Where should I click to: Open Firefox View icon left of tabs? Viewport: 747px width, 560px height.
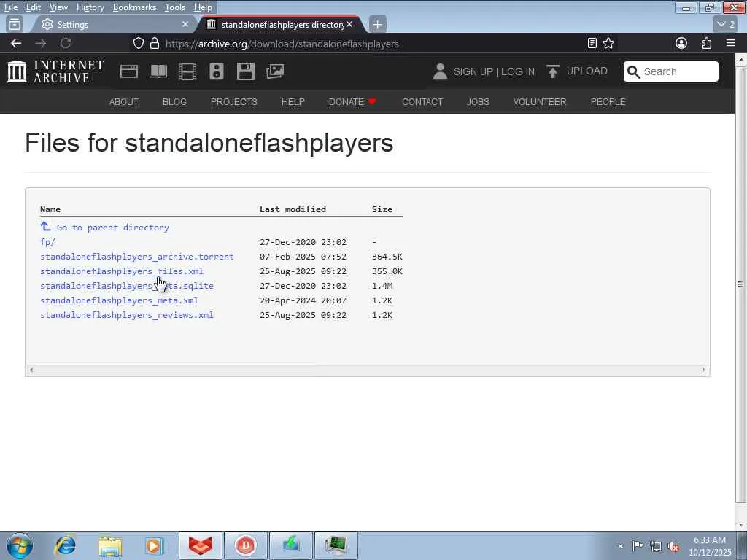pos(15,24)
